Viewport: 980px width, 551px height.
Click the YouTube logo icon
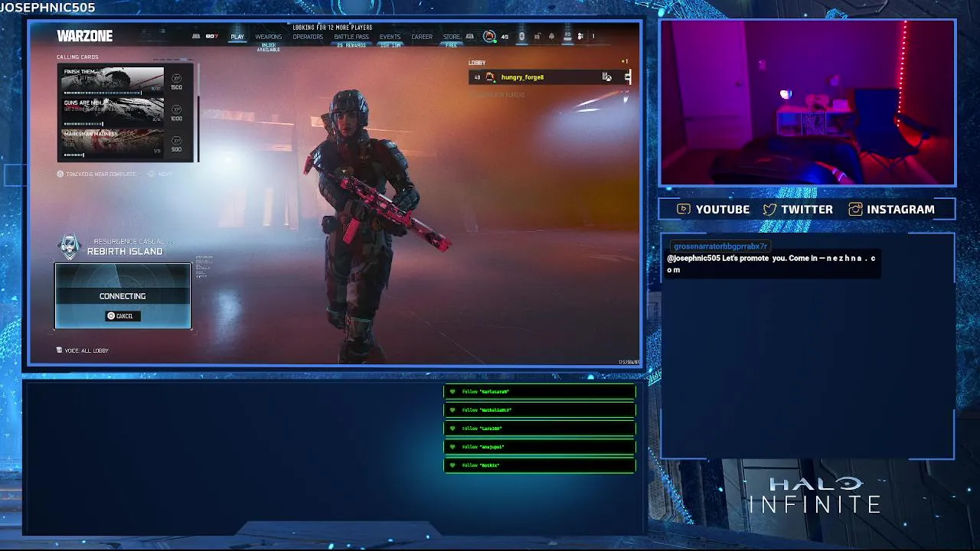(x=684, y=209)
